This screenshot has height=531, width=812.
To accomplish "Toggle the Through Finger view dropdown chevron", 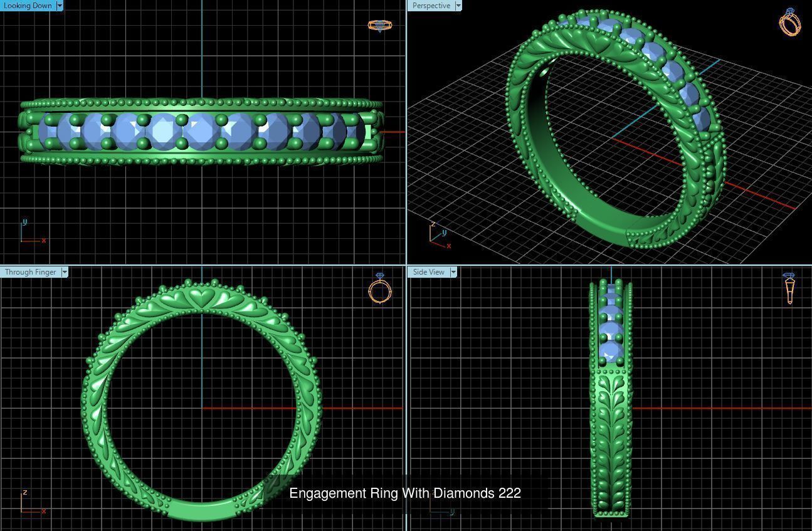I will coord(65,271).
